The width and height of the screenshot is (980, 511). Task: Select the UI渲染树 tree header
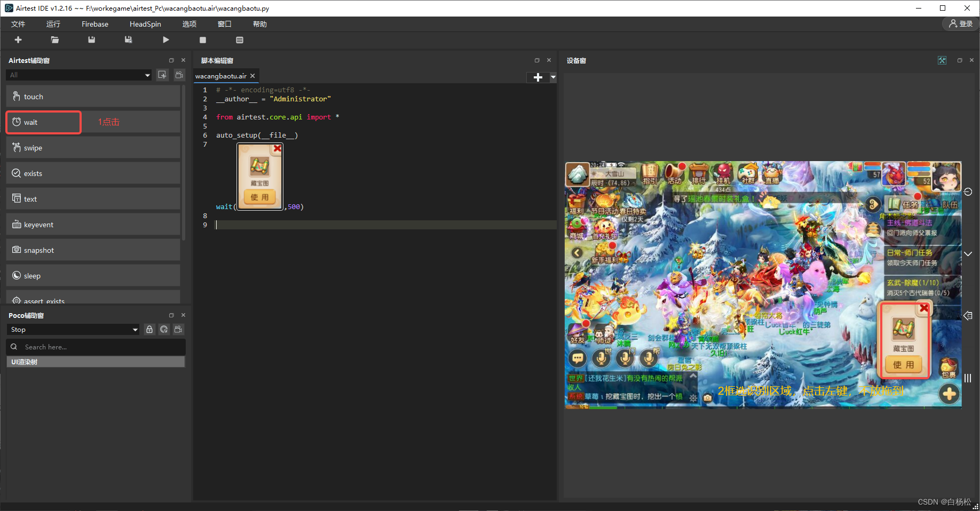point(96,362)
